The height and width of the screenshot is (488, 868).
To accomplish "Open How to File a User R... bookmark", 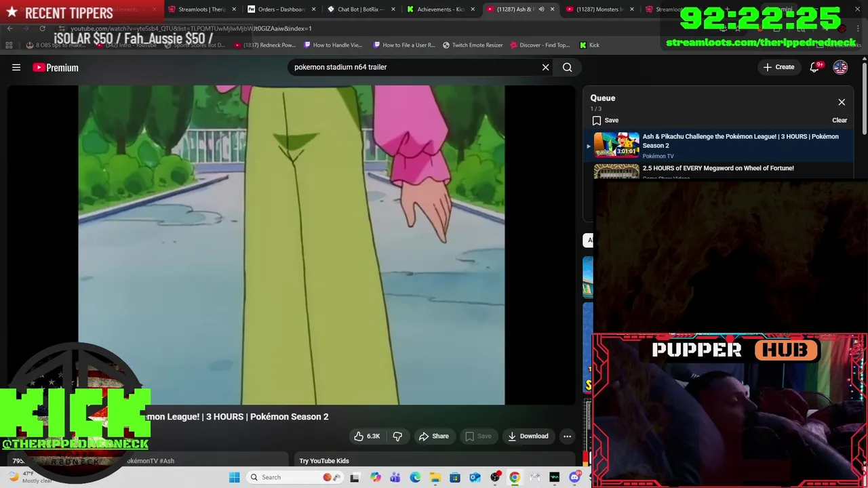I will (x=404, y=45).
